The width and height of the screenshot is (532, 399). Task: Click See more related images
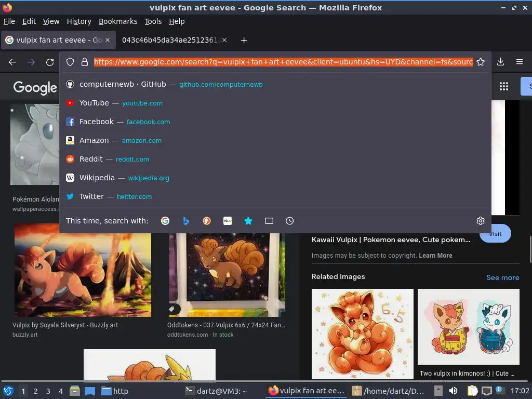[503, 277]
